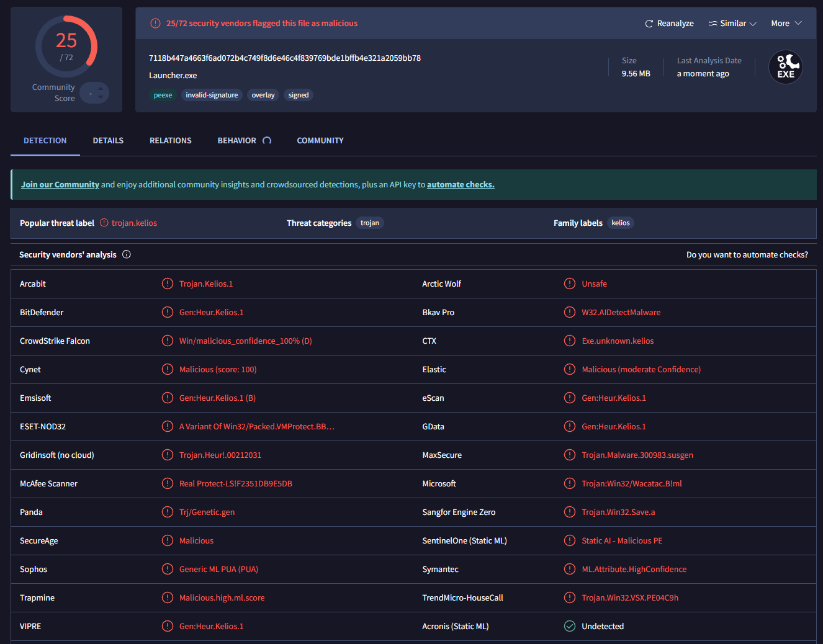Click the signed tag
The image size is (823, 644).
pyautogui.click(x=299, y=95)
